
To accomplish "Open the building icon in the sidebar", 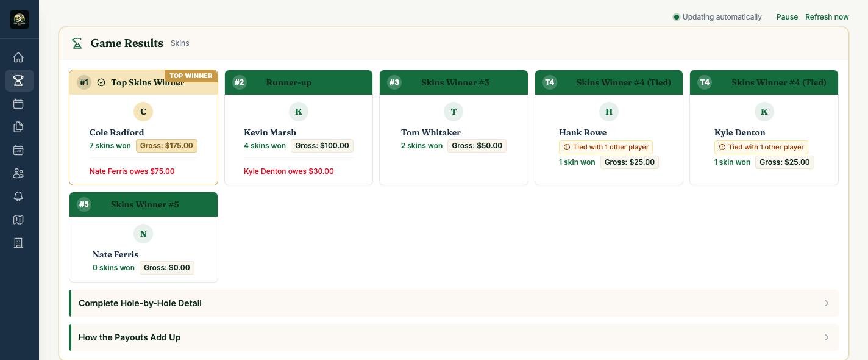I will click(x=18, y=243).
